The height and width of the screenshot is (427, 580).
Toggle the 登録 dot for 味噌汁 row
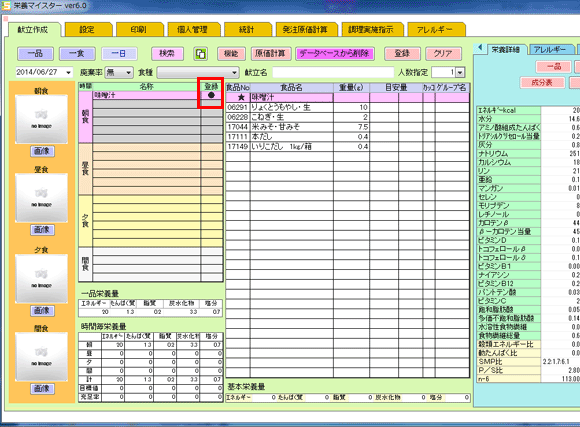point(211,95)
